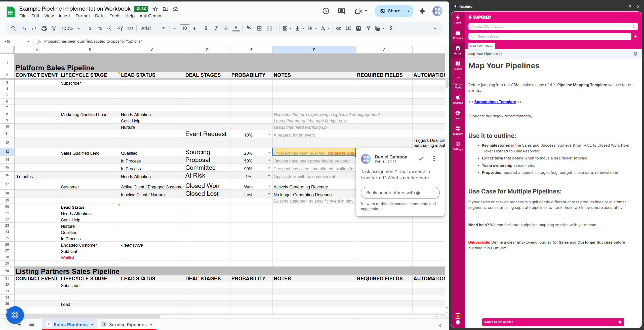The image size is (644, 330).
Task: Click the insert link icon
Action: (x=339, y=28)
